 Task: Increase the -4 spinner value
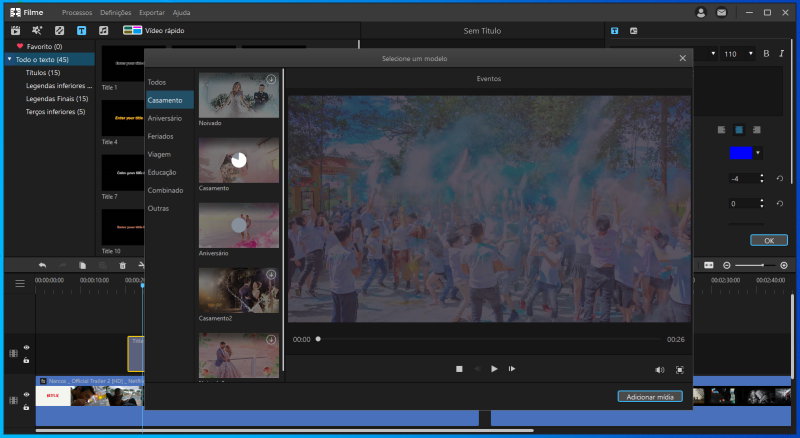[x=762, y=176]
